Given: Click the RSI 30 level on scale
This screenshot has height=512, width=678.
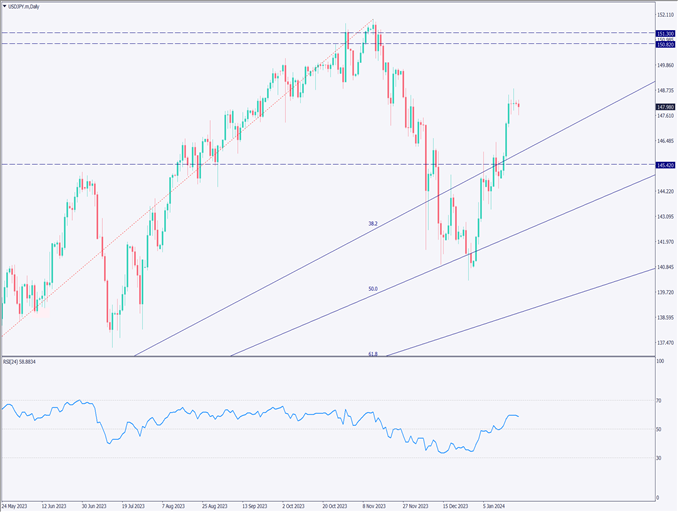Looking at the screenshot, I should tap(660, 458).
